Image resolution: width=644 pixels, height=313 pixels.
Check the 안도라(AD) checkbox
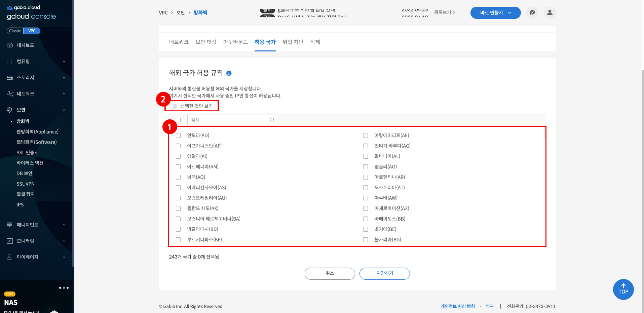pos(178,135)
